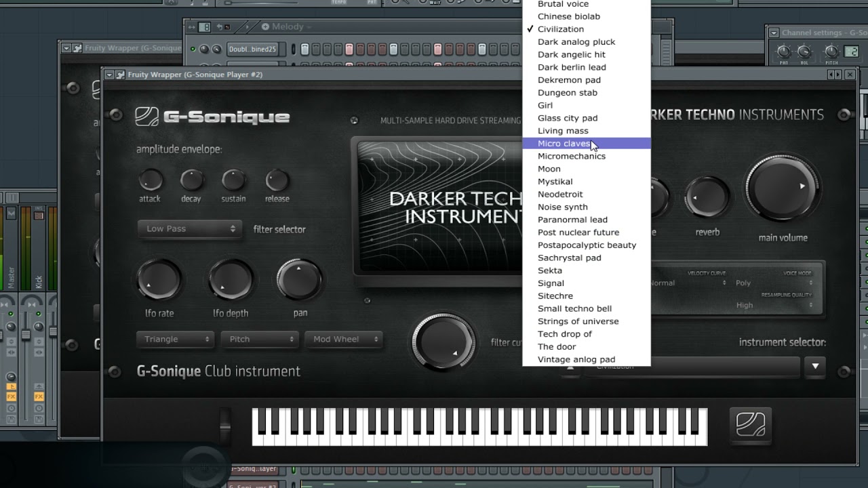The image size is (868, 488).
Task: Click next preset arrow in Player #2 title bar
Action: (x=837, y=75)
